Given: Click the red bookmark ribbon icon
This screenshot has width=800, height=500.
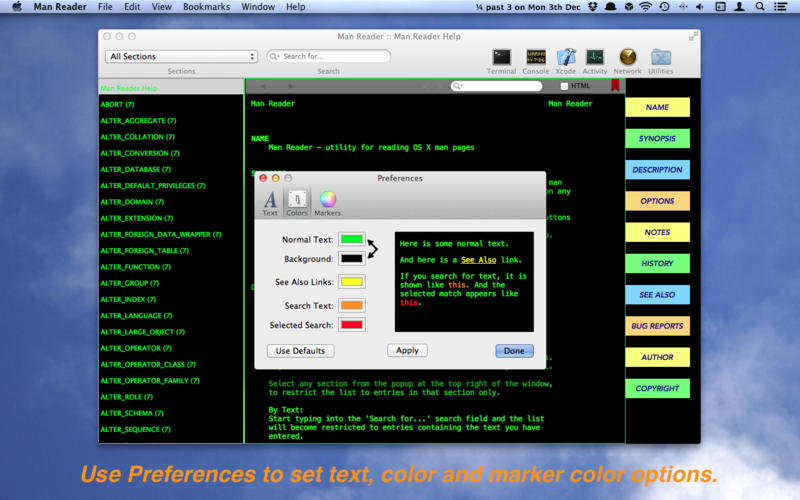Looking at the screenshot, I should (x=615, y=85).
